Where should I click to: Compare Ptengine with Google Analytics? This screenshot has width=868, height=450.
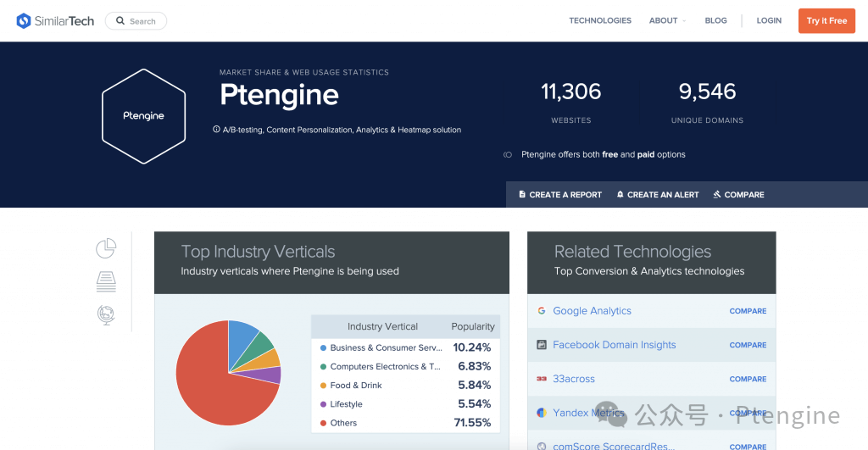coord(748,311)
